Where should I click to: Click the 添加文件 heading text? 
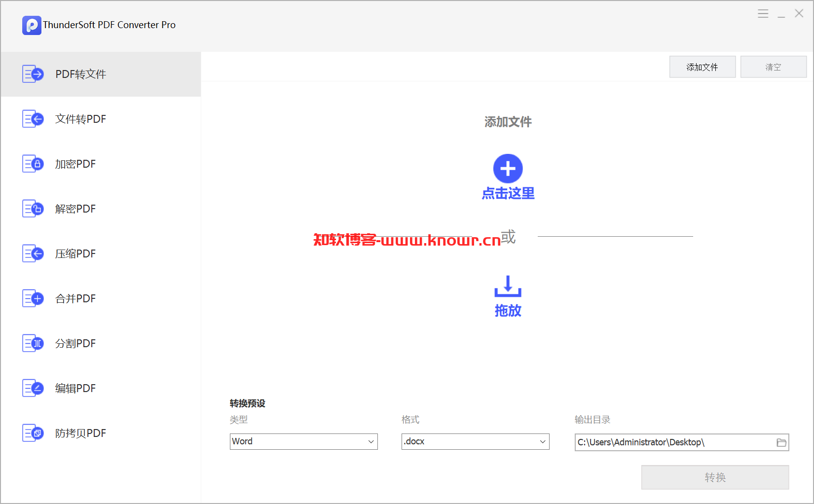click(508, 122)
